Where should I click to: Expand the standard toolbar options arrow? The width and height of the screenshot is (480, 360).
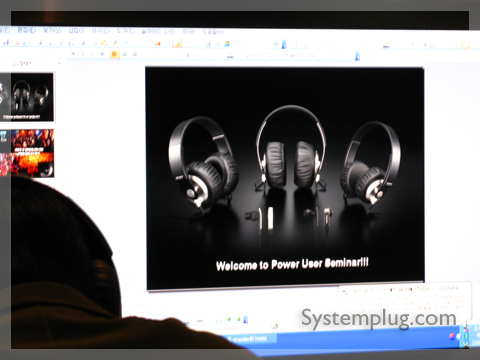(x=284, y=44)
